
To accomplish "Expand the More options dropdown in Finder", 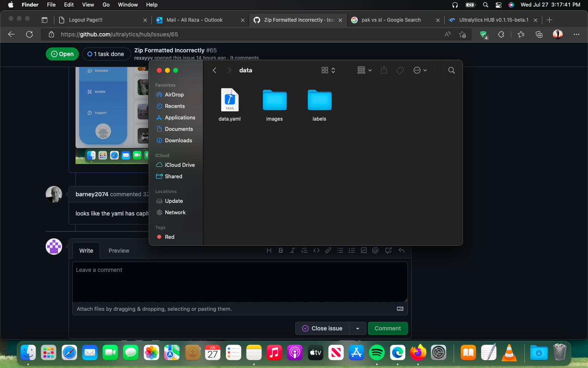I will point(420,70).
